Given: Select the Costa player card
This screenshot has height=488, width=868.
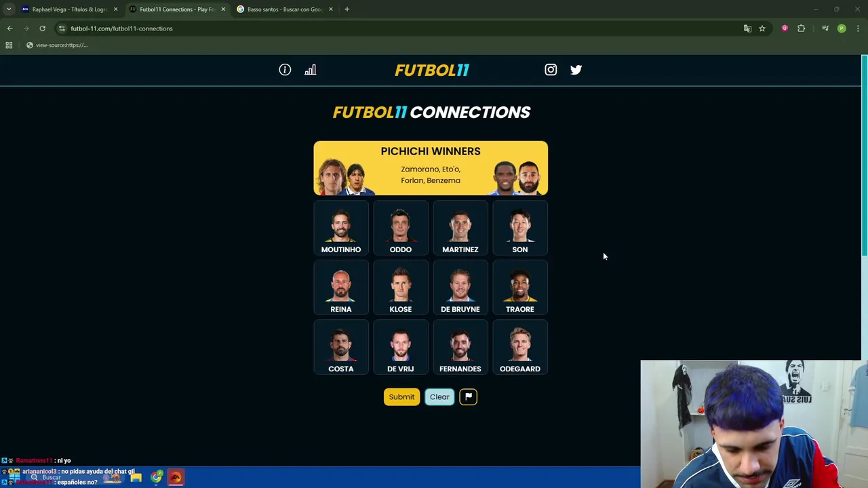Looking at the screenshot, I should pyautogui.click(x=341, y=347).
